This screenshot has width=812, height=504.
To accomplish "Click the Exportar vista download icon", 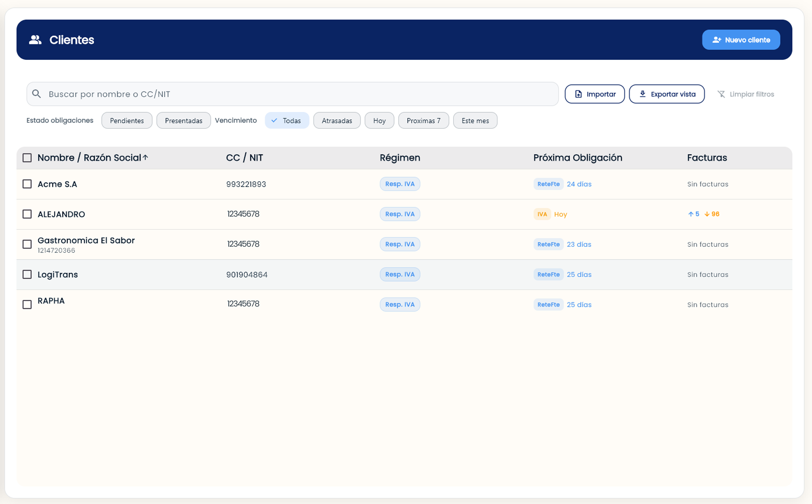I will pyautogui.click(x=643, y=94).
